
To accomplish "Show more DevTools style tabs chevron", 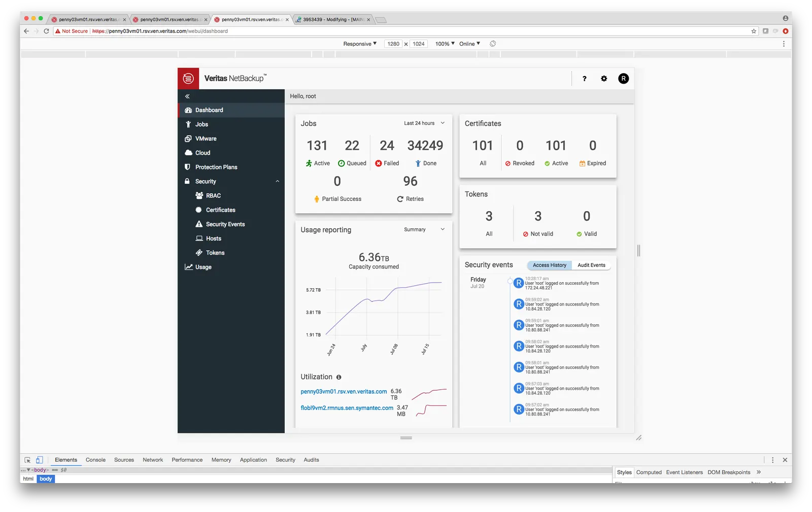I will (759, 472).
